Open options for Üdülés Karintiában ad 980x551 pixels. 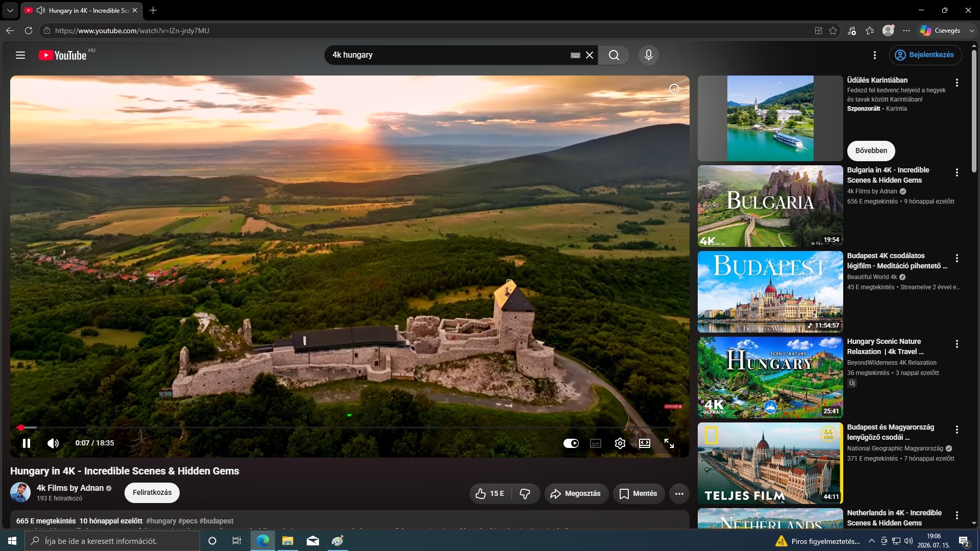[957, 83]
